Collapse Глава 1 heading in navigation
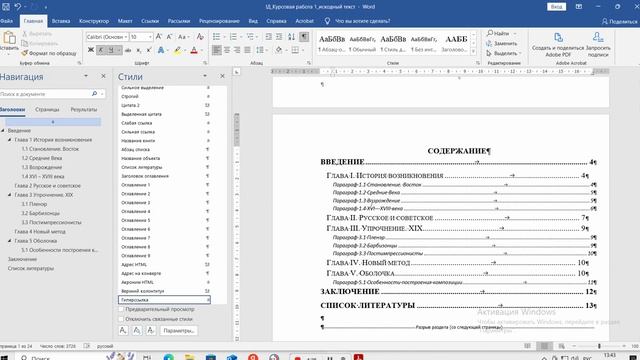The width and height of the screenshot is (640, 360). [x=10, y=140]
